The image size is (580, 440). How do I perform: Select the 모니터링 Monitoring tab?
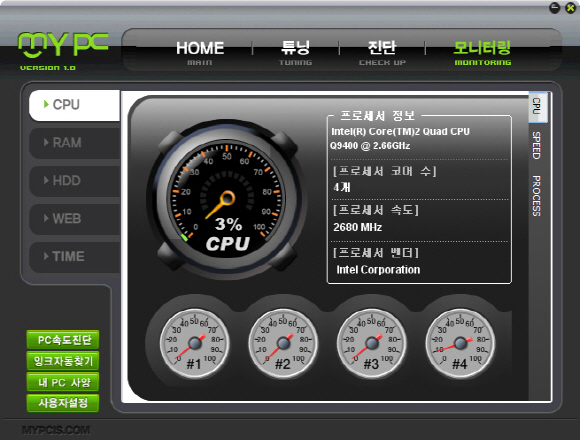click(x=483, y=52)
